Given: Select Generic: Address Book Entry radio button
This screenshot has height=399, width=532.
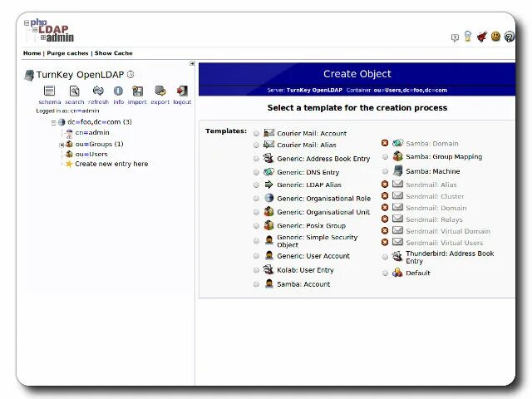Looking at the screenshot, I should (x=256, y=159).
